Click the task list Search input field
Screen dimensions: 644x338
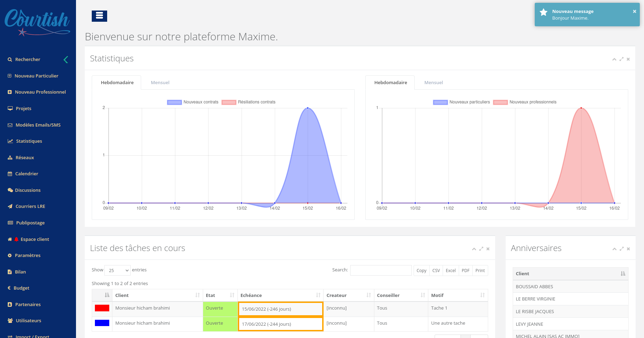point(381,270)
